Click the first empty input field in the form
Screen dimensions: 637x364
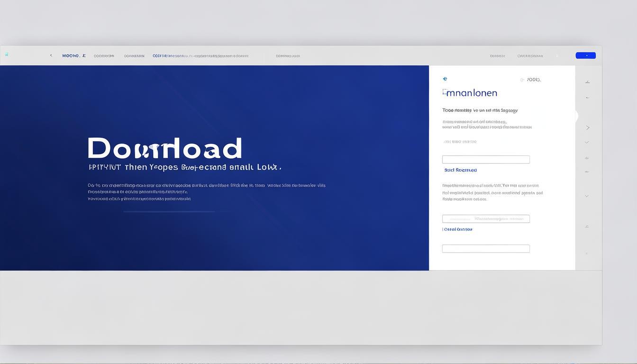[485, 160]
